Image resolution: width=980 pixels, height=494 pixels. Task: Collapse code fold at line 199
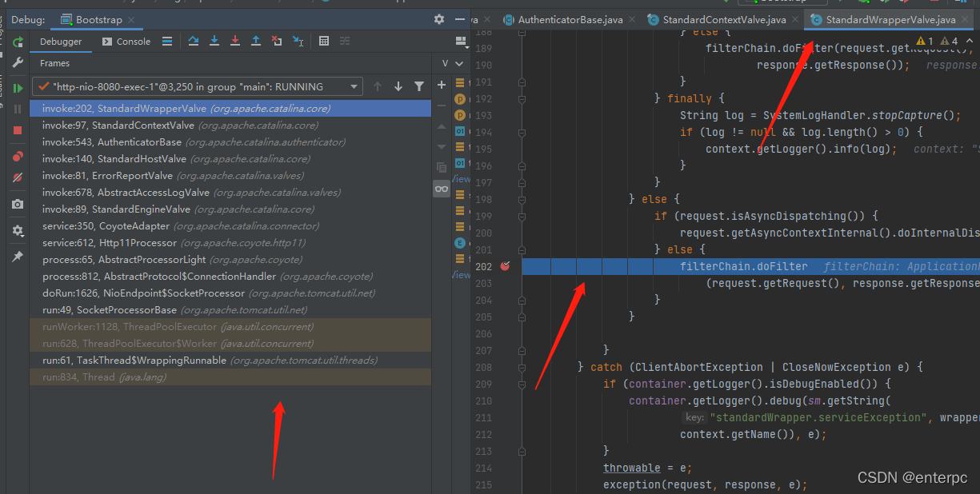point(522,216)
